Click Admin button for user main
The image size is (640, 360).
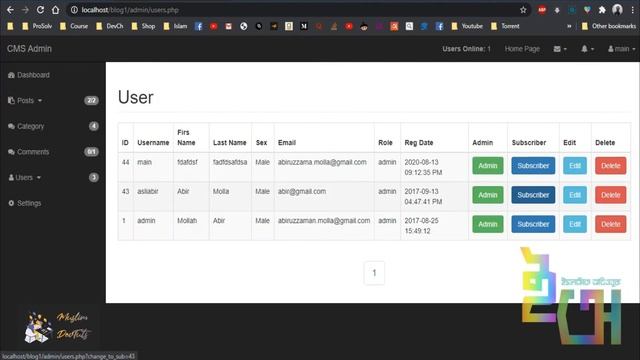[x=488, y=166]
